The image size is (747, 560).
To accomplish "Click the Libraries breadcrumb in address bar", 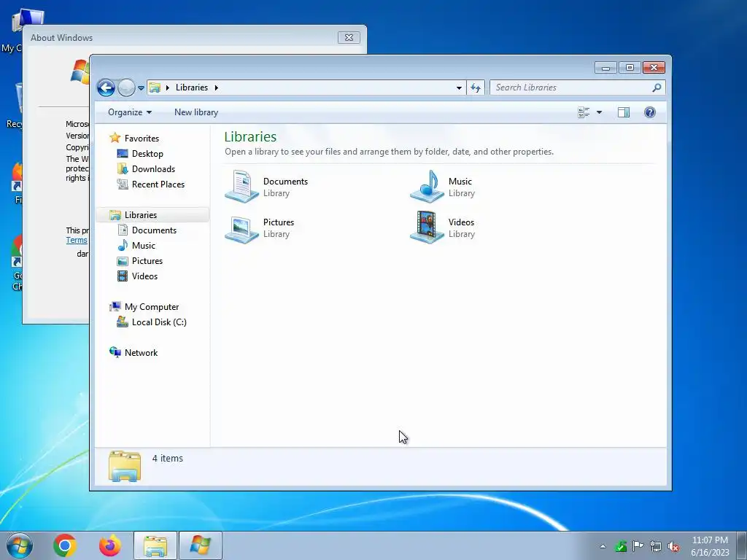I will pos(192,87).
